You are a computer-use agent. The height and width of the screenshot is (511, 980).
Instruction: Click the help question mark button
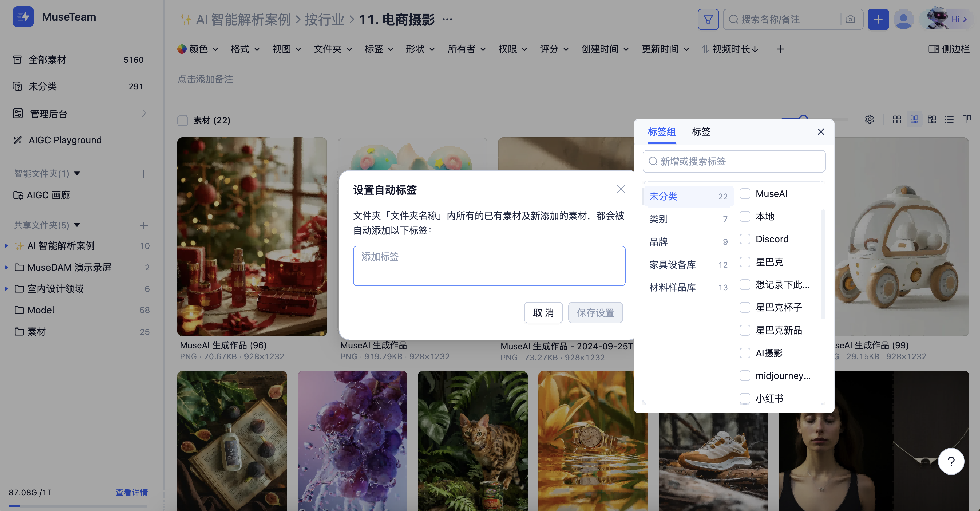951,461
